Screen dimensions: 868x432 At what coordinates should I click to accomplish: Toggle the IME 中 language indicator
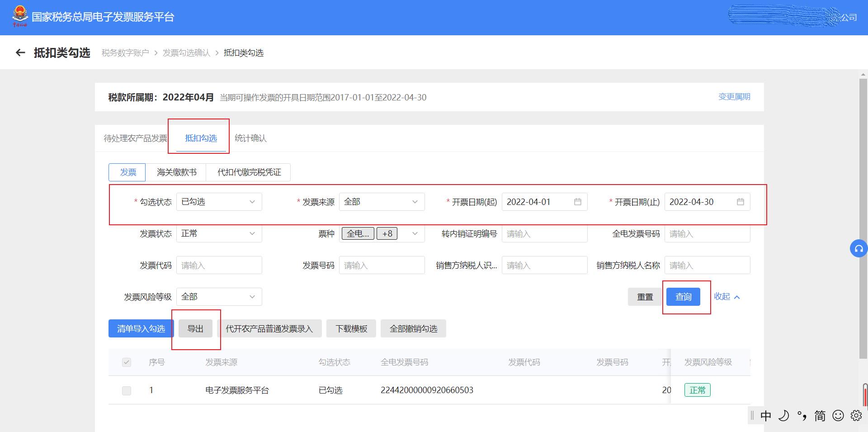(766, 415)
